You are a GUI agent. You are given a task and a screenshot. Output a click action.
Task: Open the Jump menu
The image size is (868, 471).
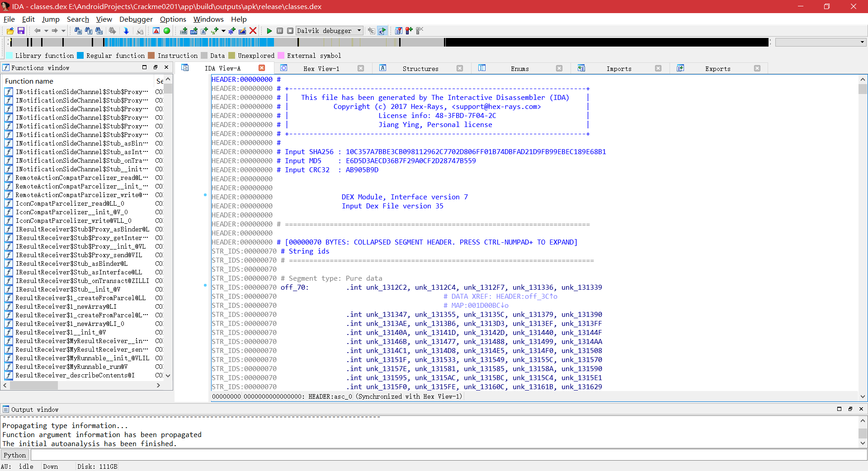coord(51,19)
